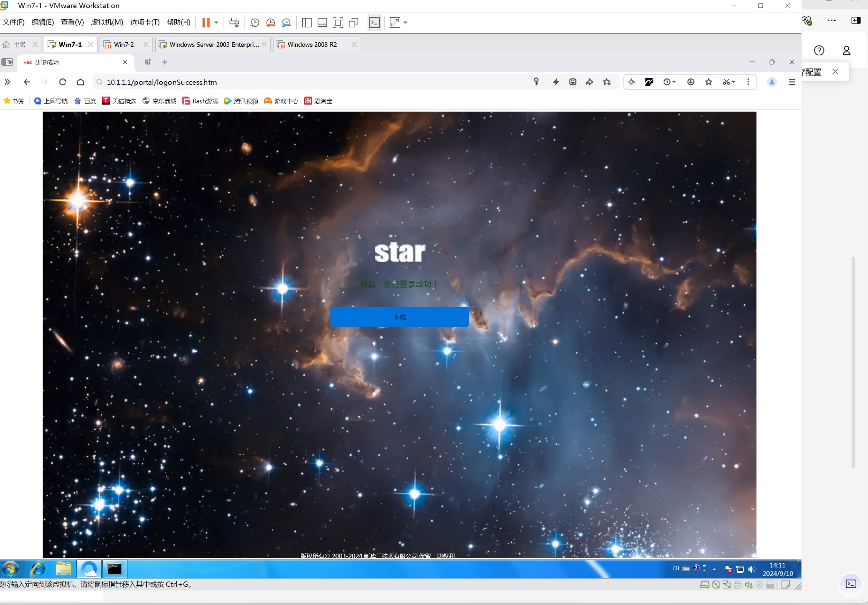
Task: Open the 虚拟机(M) menu
Action: [107, 22]
